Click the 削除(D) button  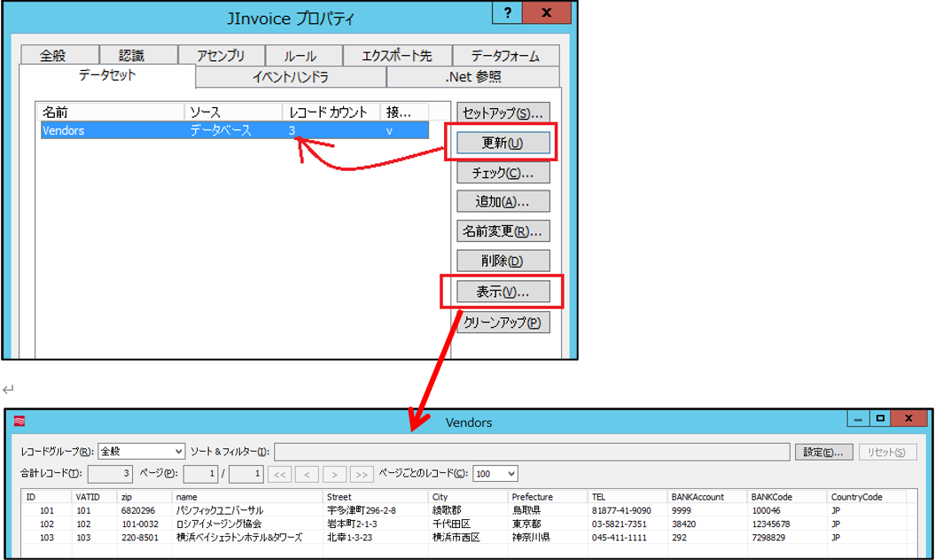pos(503,261)
